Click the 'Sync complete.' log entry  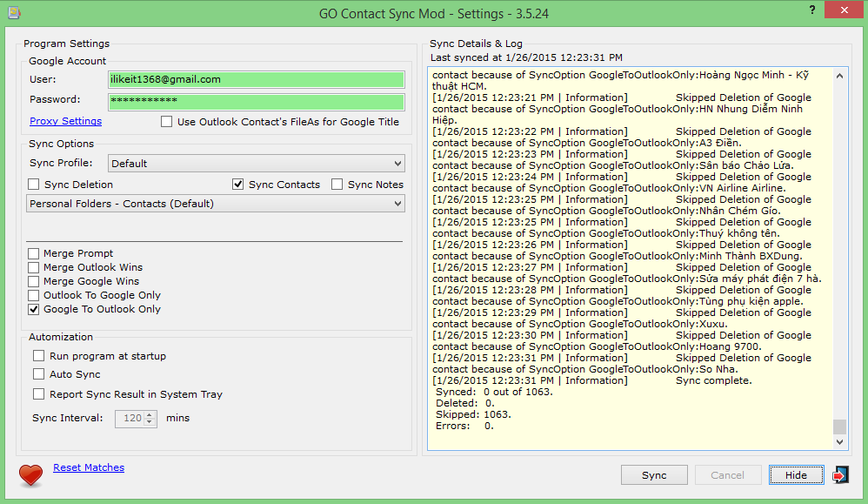(713, 380)
